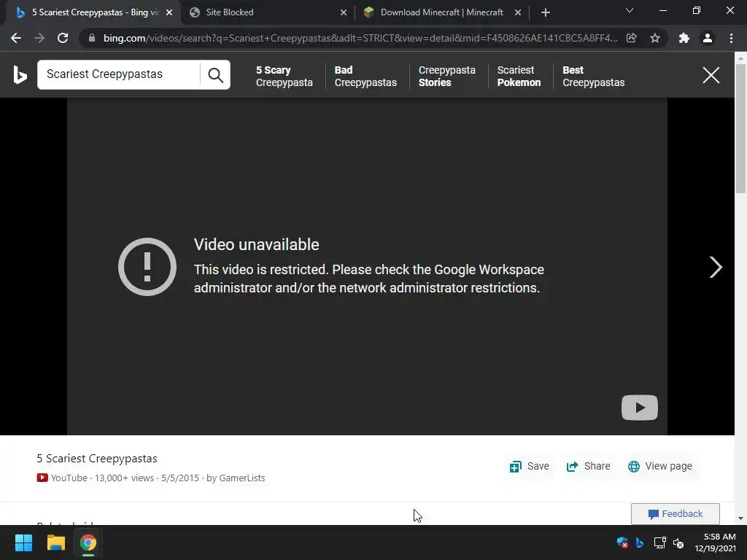
Task: Switch to the Site Blocked tab
Action: click(268, 12)
